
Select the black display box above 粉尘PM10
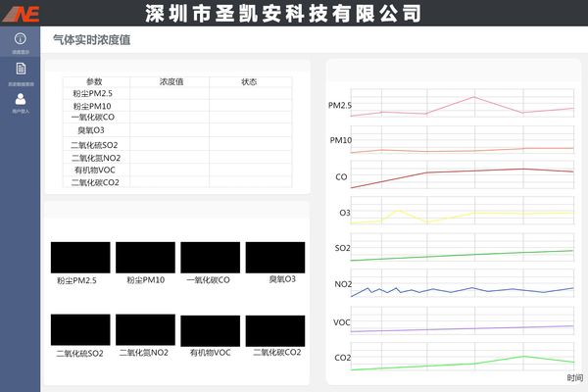[145, 257]
